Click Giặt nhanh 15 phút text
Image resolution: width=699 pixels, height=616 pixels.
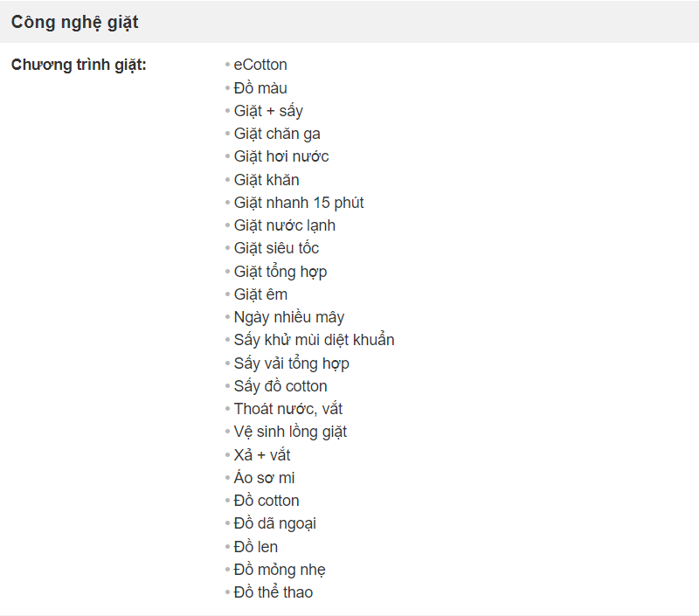(299, 203)
